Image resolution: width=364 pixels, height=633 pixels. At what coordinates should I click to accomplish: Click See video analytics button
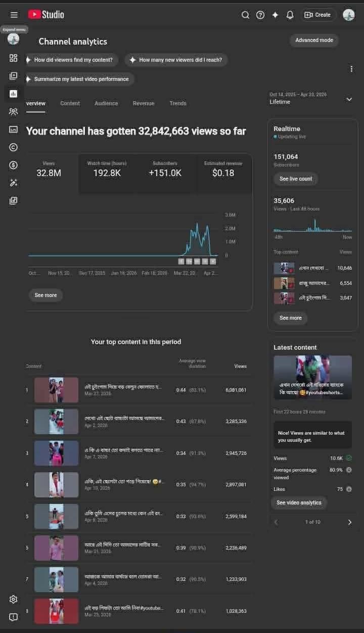click(299, 502)
